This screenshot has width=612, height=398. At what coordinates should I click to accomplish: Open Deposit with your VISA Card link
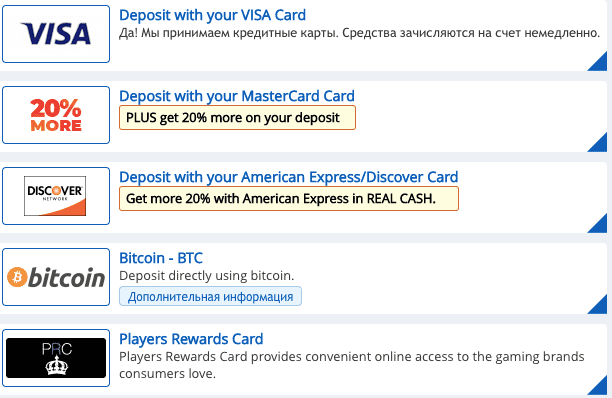click(x=212, y=15)
